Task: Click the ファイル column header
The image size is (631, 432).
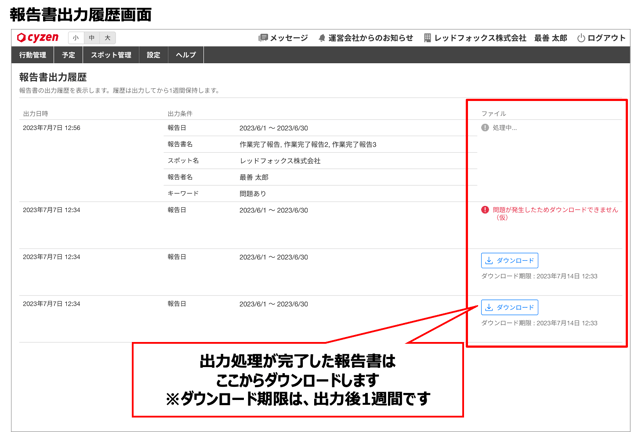Action: pyautogui.click(x=494, y=114)
